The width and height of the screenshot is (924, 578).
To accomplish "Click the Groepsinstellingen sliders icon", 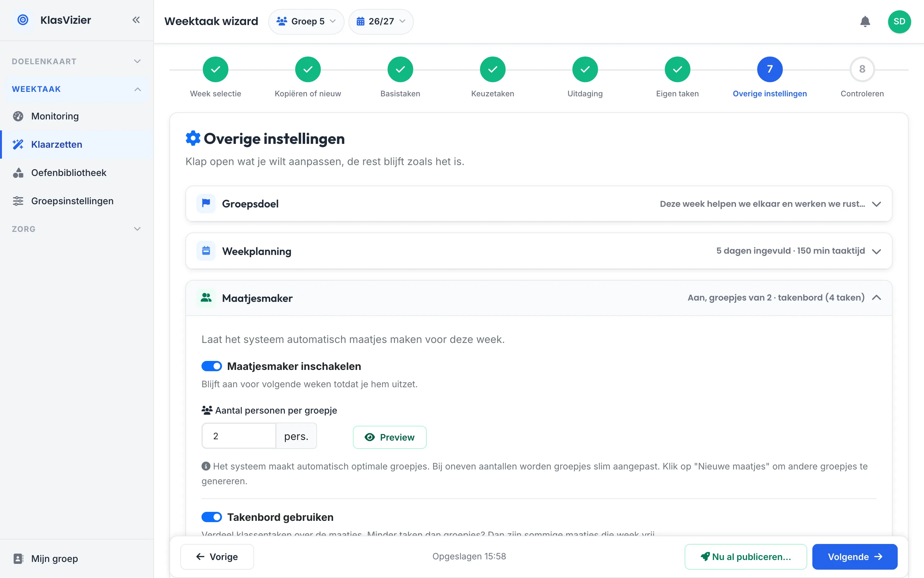I will tap(18, 201).
